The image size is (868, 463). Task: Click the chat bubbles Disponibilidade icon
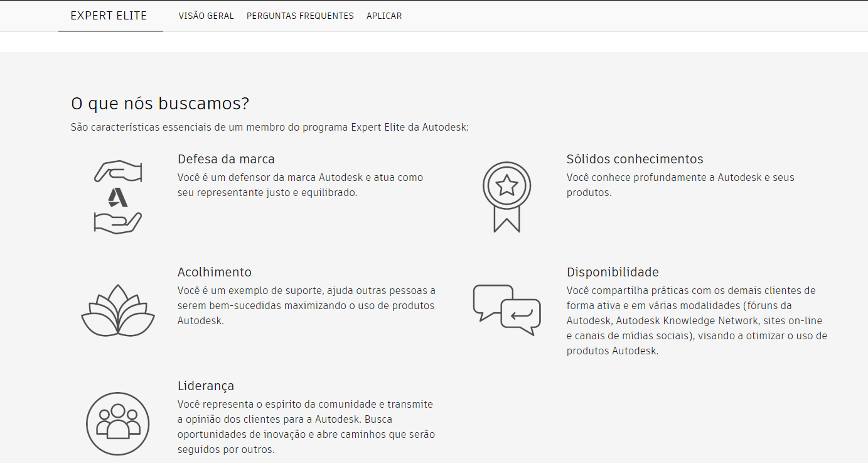506,310
